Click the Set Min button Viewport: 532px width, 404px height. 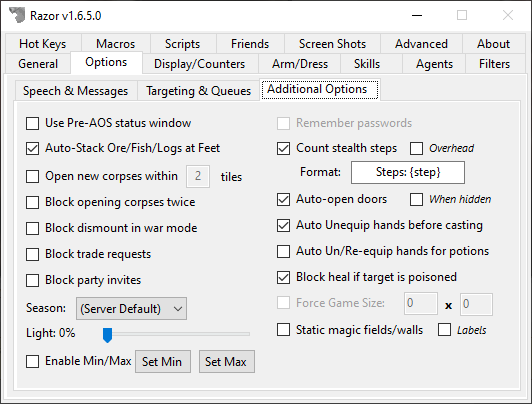163,362
